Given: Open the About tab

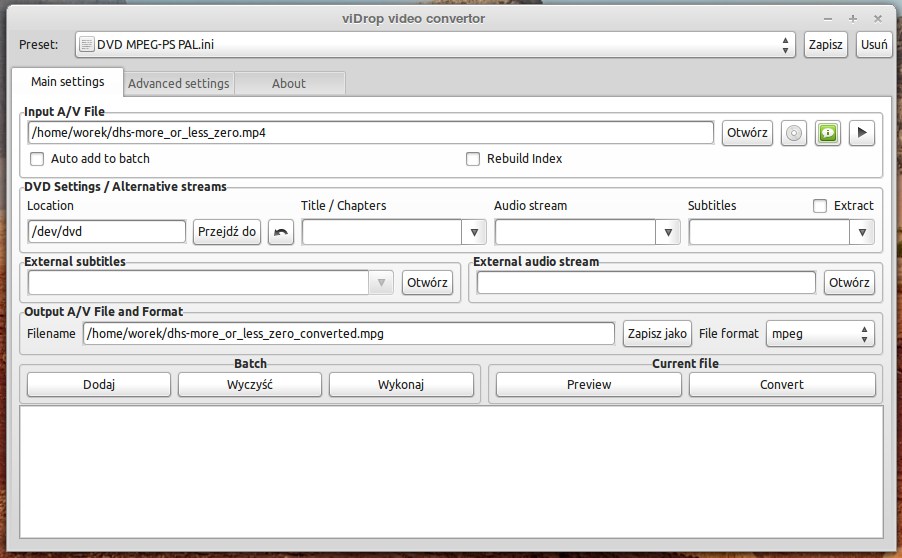Looking at the screenshot, I should pos(289,83).
